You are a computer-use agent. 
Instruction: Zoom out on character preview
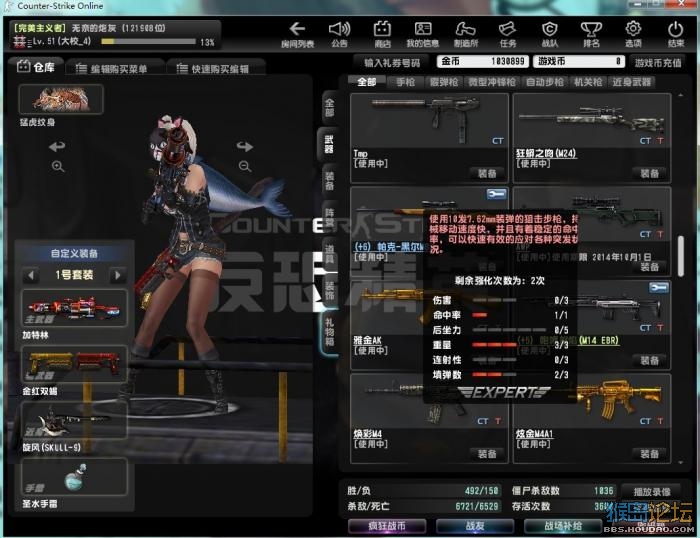245,167
